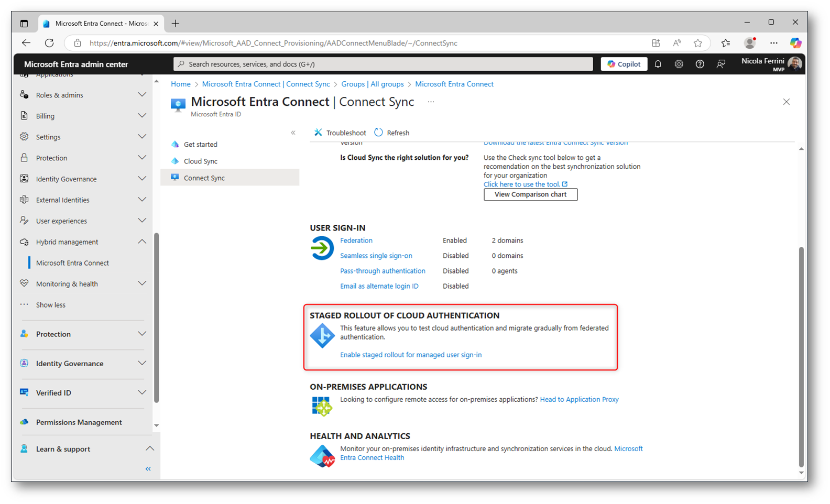Select Microsoft Entra Connect in sidebar

click(72, 263)
